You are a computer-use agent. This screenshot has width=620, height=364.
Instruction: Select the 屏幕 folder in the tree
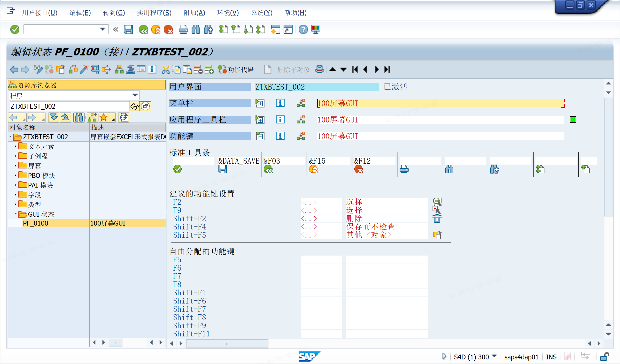34,166
